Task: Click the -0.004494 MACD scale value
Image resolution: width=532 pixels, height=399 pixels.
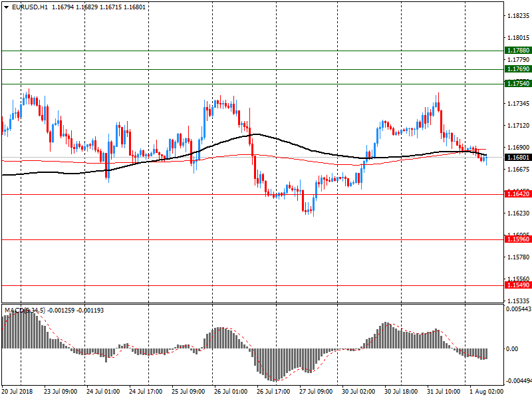Action: [518, 381]
